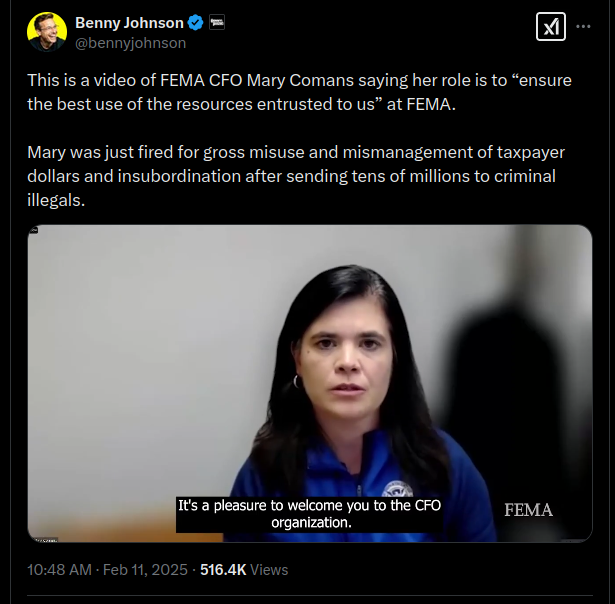The image size is (615, 604).
Task: Click the FEMA seal on the blue jacket
Action: pyautogui.click(x=397, y=489)
